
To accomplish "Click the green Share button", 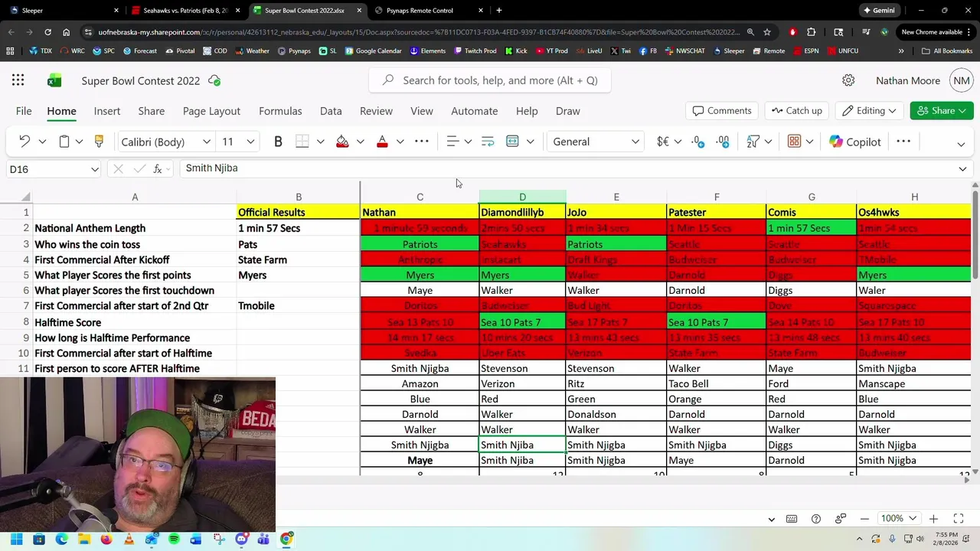I will [942, 111].
